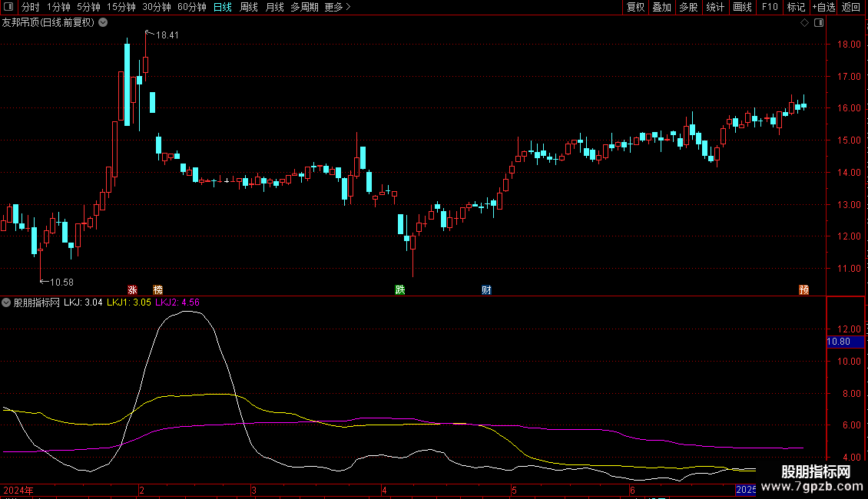
Task: Click the green 跌 event marker
Action: tap(399, 289)
